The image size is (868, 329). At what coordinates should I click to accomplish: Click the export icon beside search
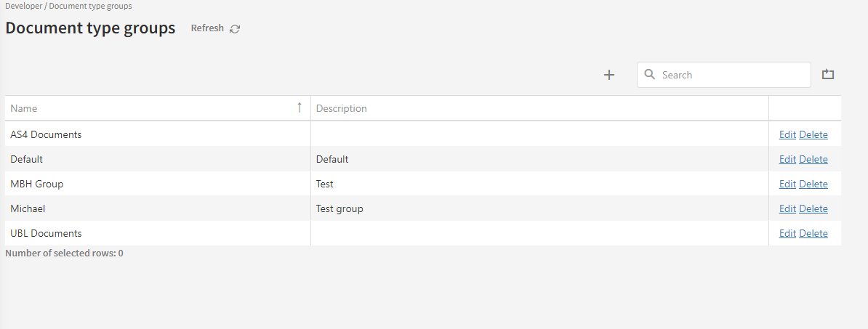[x=828, y=74]
